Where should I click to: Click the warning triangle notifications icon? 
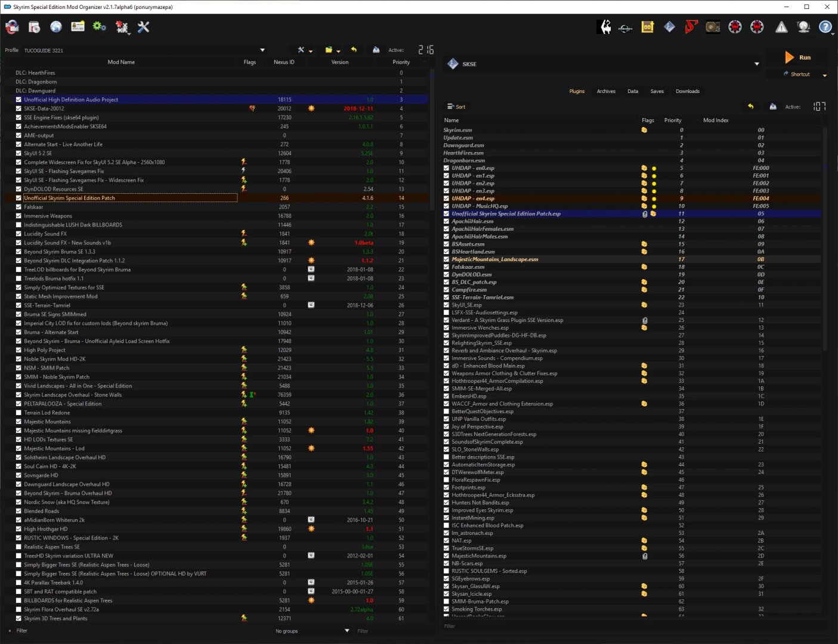click(x=781, y=27)
